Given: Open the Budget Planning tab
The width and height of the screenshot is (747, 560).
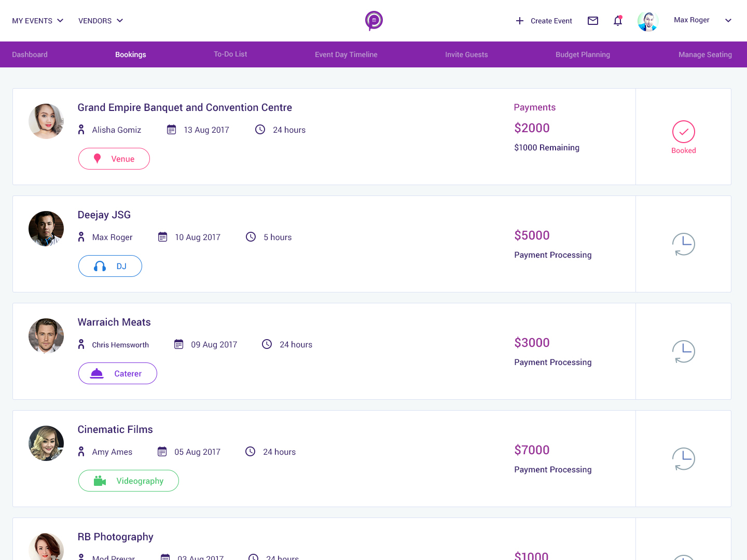Looking at the screenshot, I should 583,54.
